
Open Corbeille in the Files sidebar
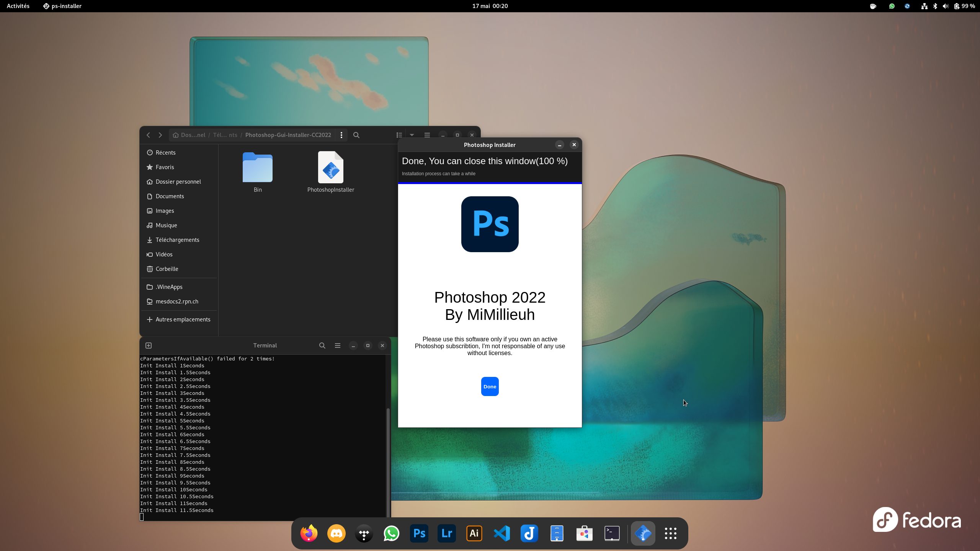[179, 269]
